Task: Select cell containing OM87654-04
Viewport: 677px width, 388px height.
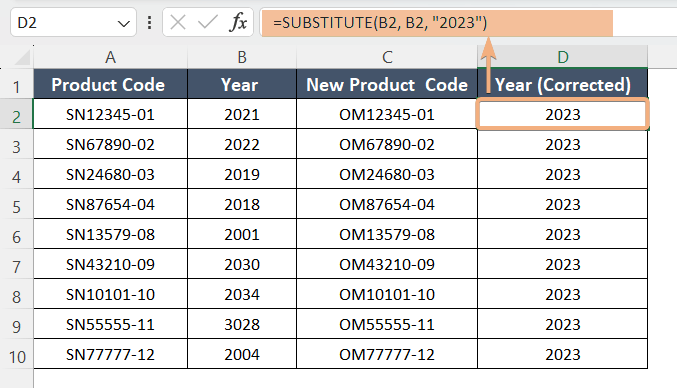Action: coord(387,204)
